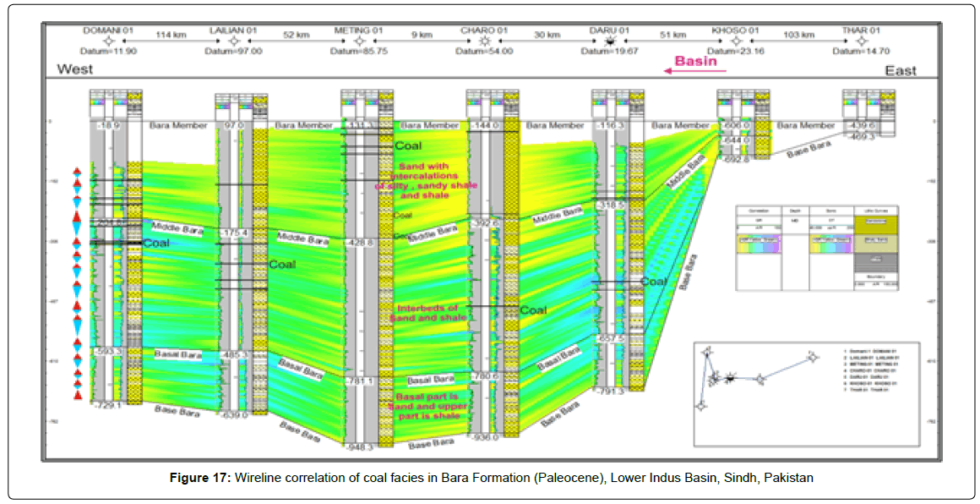This screenshot has height=504, width=980.
Task: Click the West heading label
Action: 74,69
